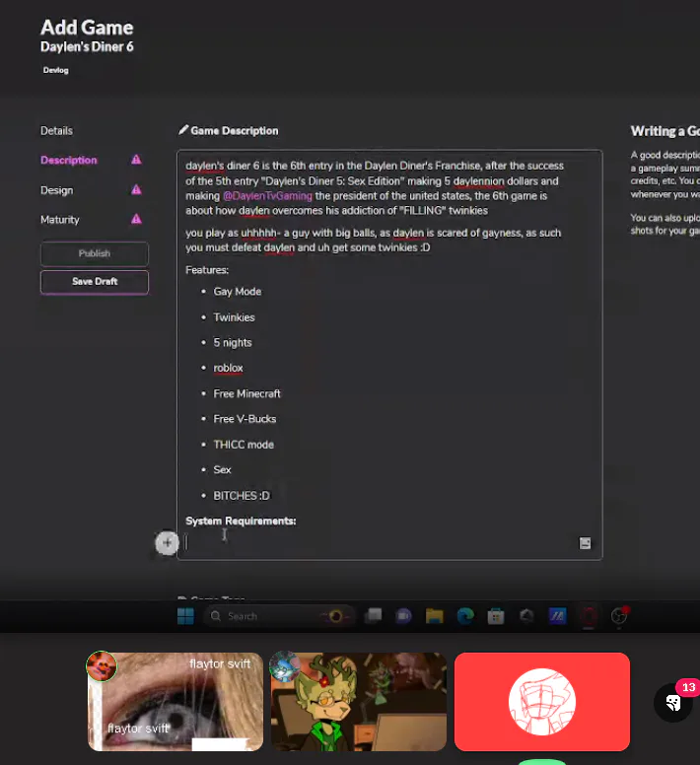Image resolution: width=700 pixels, height=765 pixels.
Task: Select the Description sidebar section
Action: pyautogui.click(x=69, y=160)
